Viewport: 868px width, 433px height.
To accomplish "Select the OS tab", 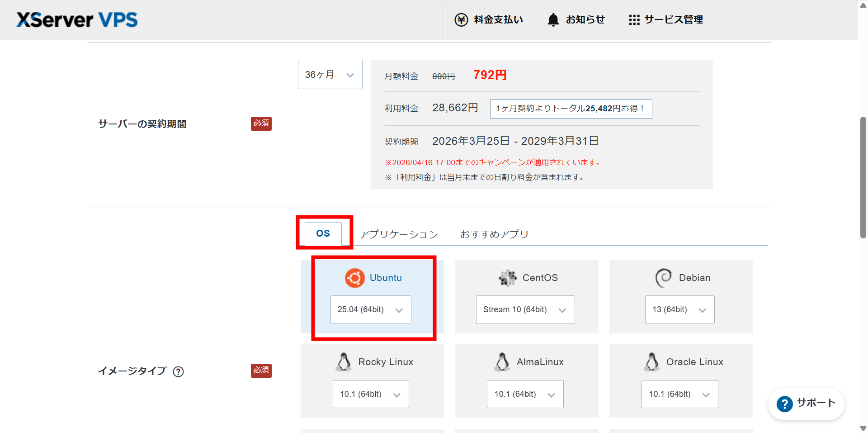I will click(323, 233).
